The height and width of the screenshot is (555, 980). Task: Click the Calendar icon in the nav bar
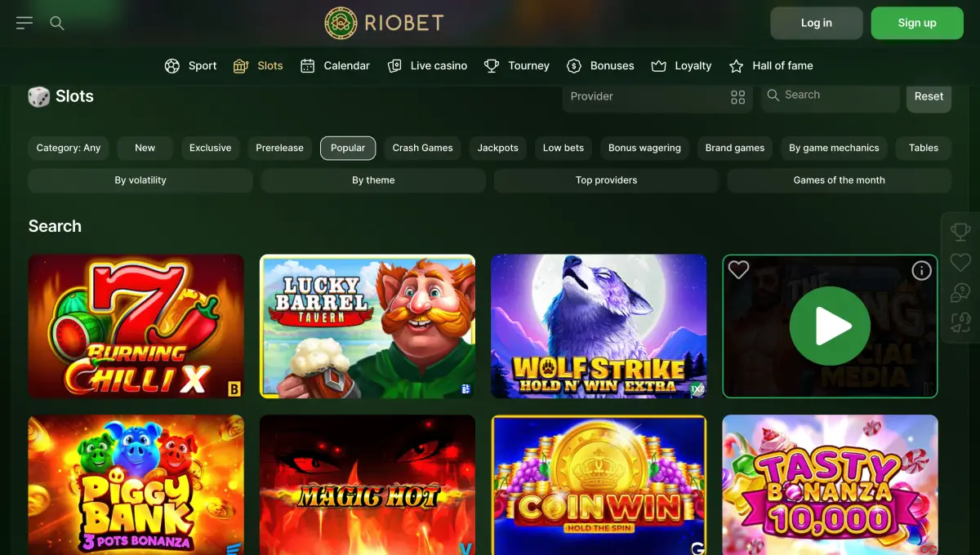307,66
